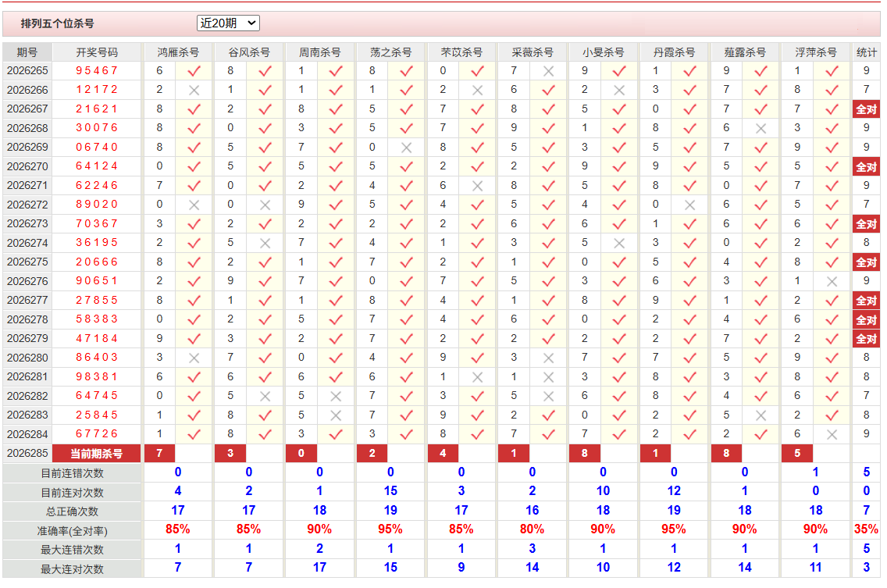
Task: Click the 准确率(全对率) row label
Action: 72,531
